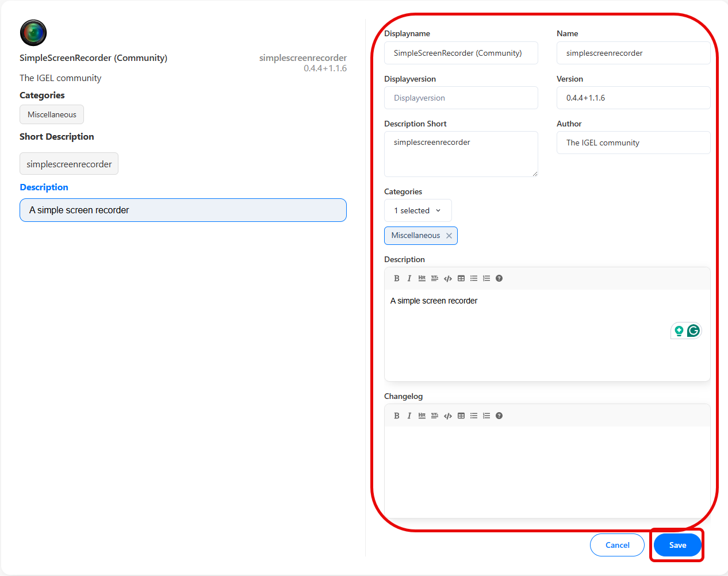Viewport: 728px width, 576px height.
Task: Click Bold icon in Description editor toolbar
Action: [x=397, y=278]
